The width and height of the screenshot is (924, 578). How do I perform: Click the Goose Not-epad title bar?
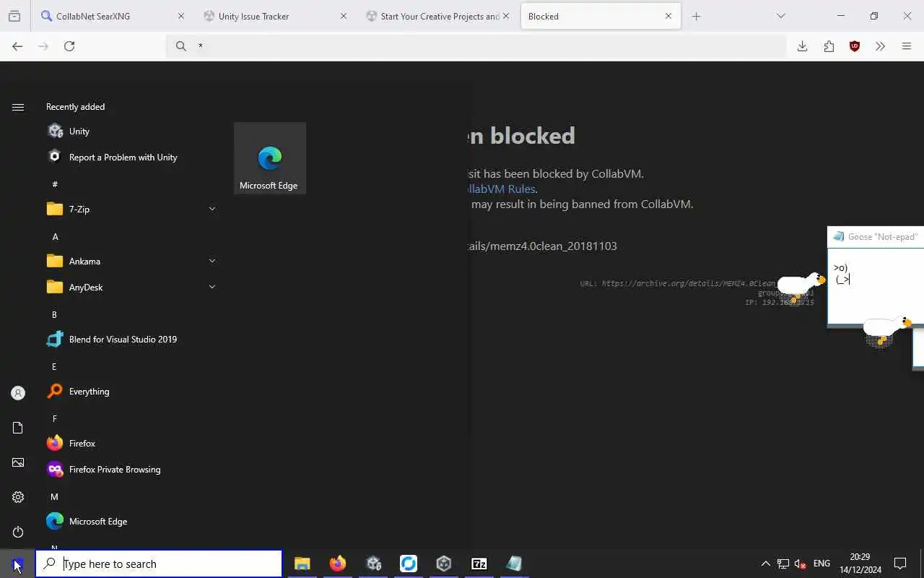click(876, 237)
